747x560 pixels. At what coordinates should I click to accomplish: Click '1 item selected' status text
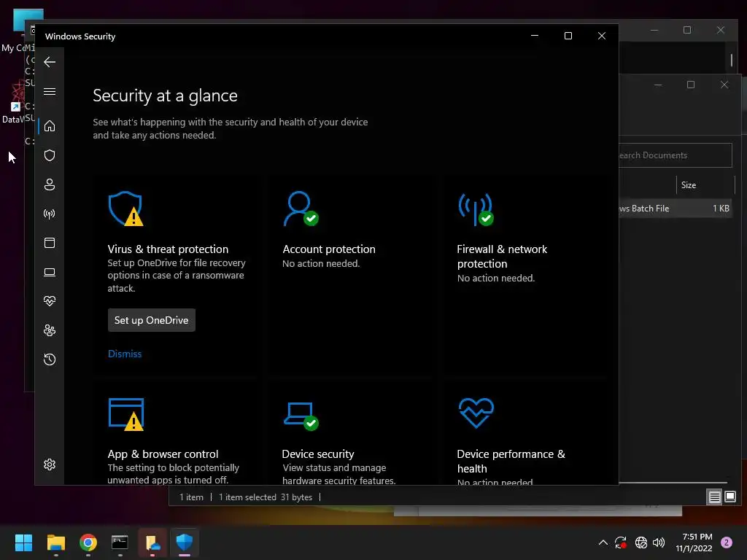248,497
